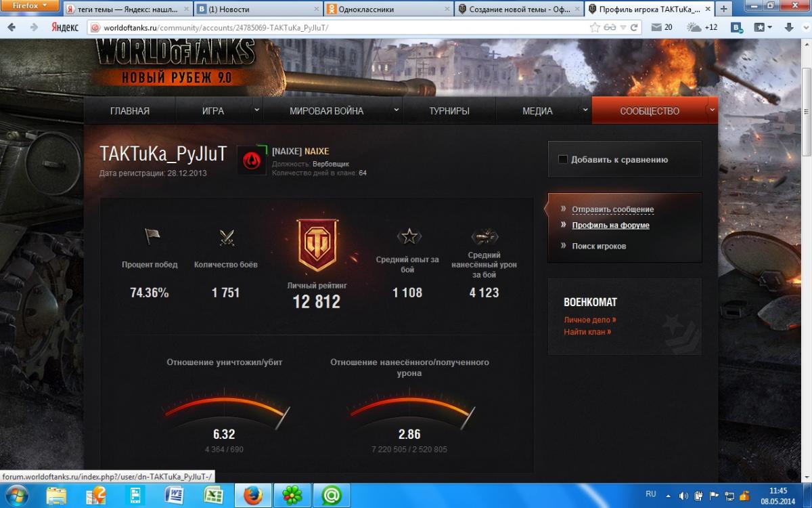Open Windows Explorer from taskbar
The width and height of the screenshot is (812, 508).
[x=57, y=495]
